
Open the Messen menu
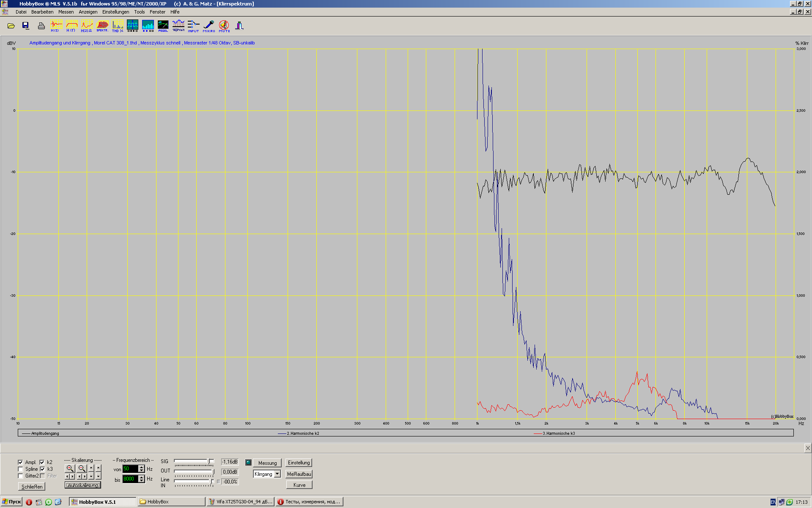pyautogui.click(x=66, y=12)
